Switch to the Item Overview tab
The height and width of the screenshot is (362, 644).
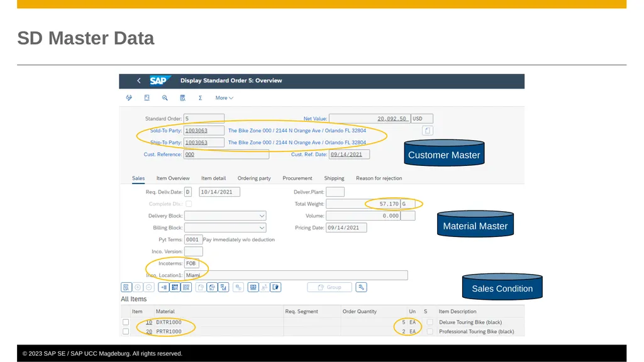[173, 178]
